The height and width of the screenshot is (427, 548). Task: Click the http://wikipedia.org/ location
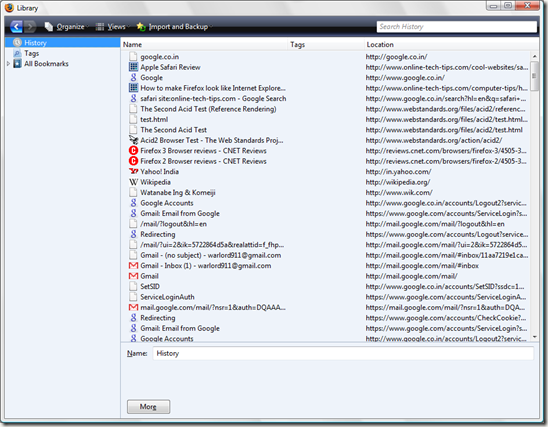point(398,182)
